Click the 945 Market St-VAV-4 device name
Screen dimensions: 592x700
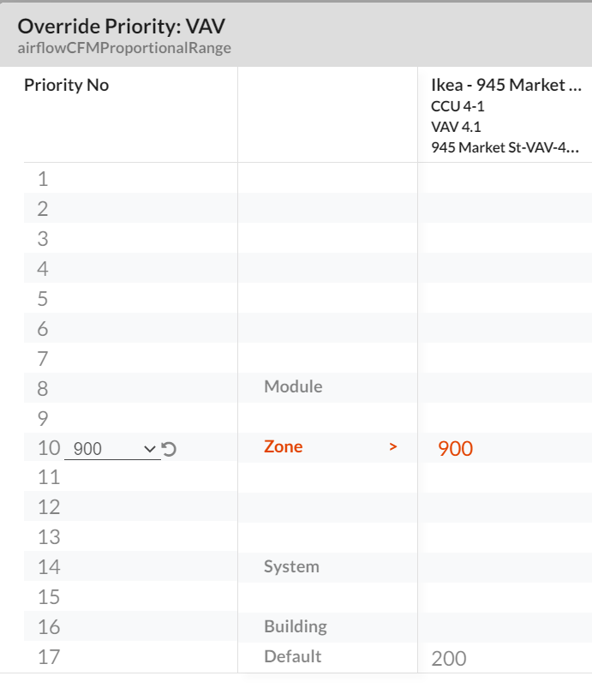[x=505, y=147]
